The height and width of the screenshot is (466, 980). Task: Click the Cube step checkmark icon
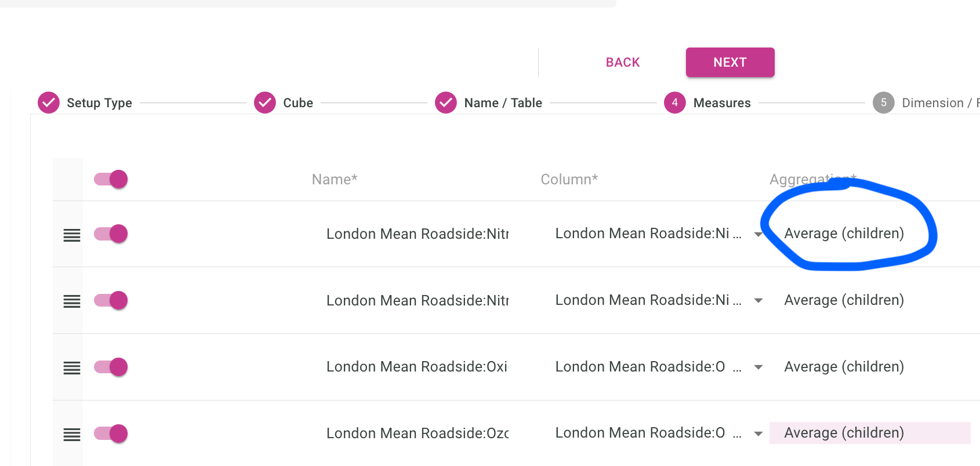(265, 103)
